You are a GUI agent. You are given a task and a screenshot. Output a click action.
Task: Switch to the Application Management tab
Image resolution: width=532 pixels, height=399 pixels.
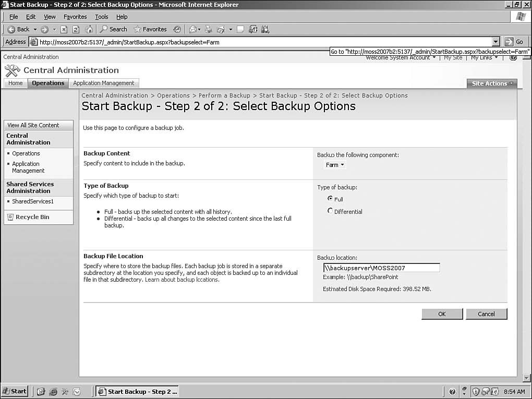(x=104, y=83)
